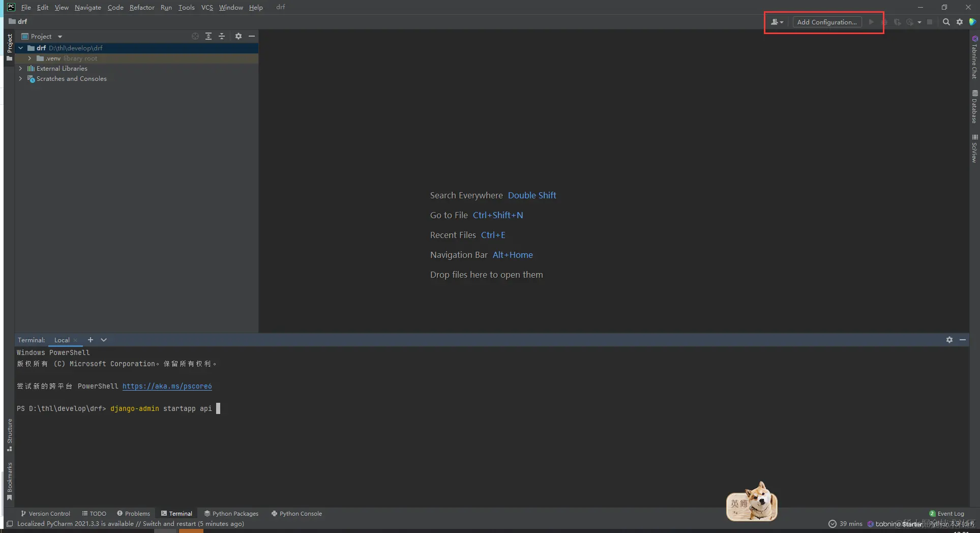The image size is (980, 533).
Task: Click Select Opened File target icon
Action: [x=195, y=36]
